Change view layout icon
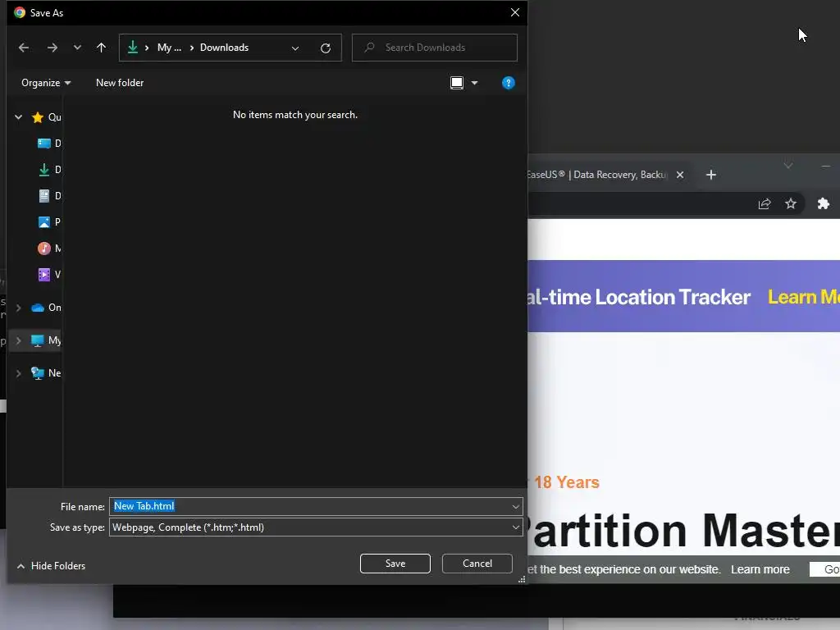Screen dimensions: 840x630 (457, 83)
